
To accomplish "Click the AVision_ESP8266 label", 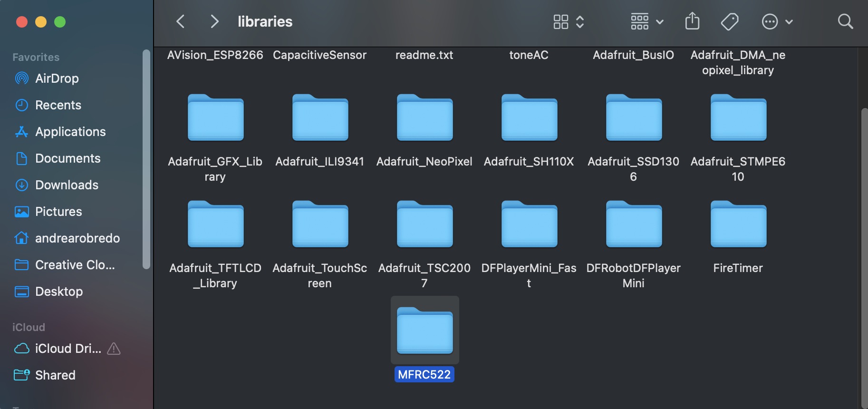I will [215, 55].
